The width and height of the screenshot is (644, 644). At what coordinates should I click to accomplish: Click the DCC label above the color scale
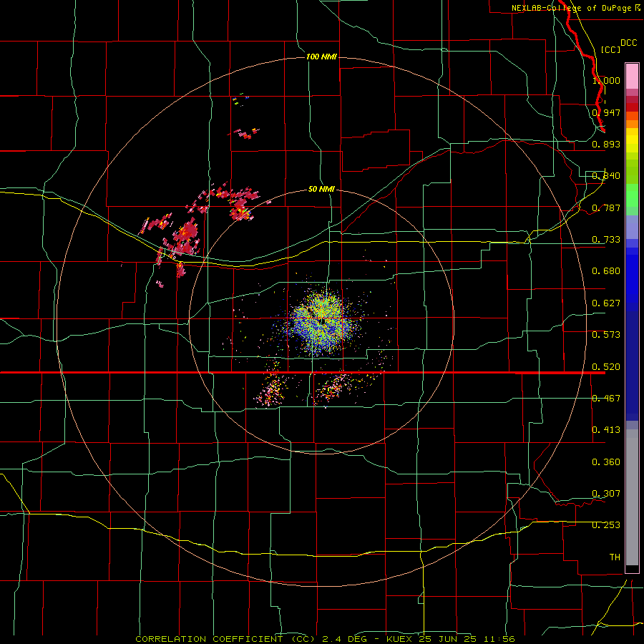(x=628, y=43)
